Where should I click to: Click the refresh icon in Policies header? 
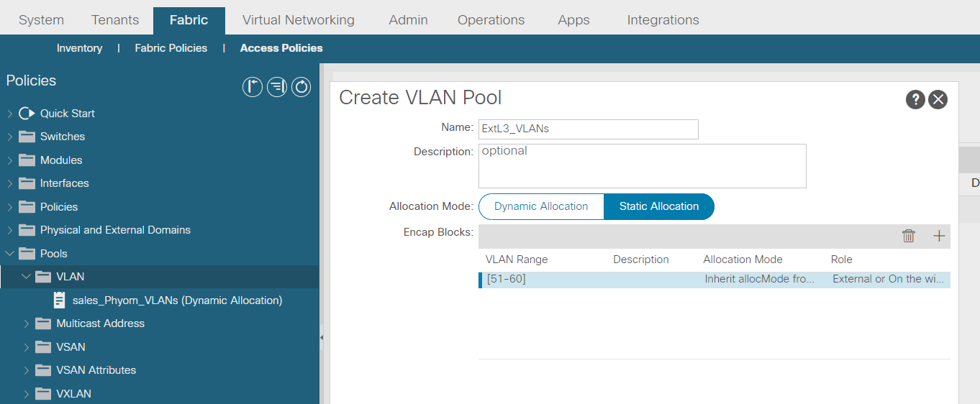(301, 87)
